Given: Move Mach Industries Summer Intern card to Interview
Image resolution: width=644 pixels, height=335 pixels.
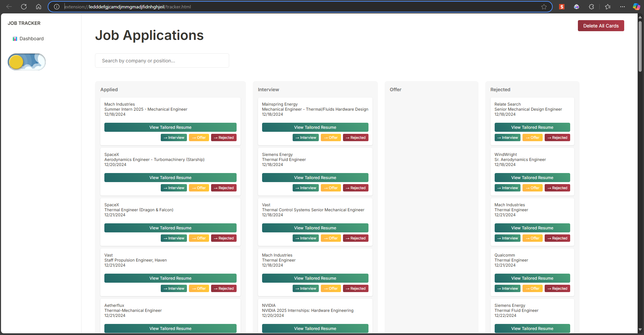Looking at the screenshot, I should coord(174,137).
